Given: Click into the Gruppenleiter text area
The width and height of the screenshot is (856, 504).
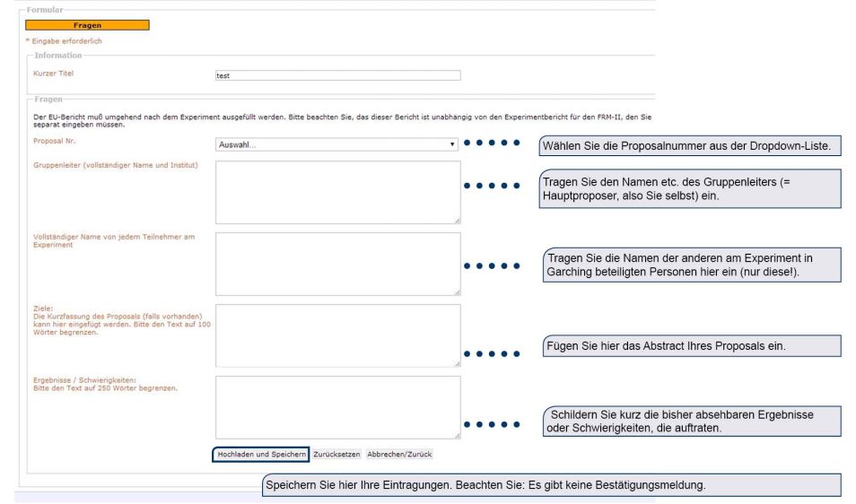Looking at the screenshot, I should [338, 192].
